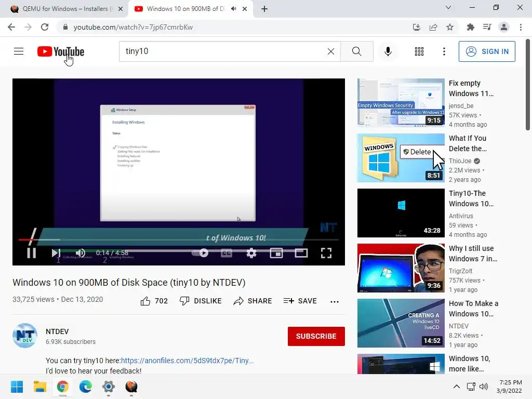Click in the YouTube search field
The width and height of the screenshot is (532, 399).
[230, 51]
